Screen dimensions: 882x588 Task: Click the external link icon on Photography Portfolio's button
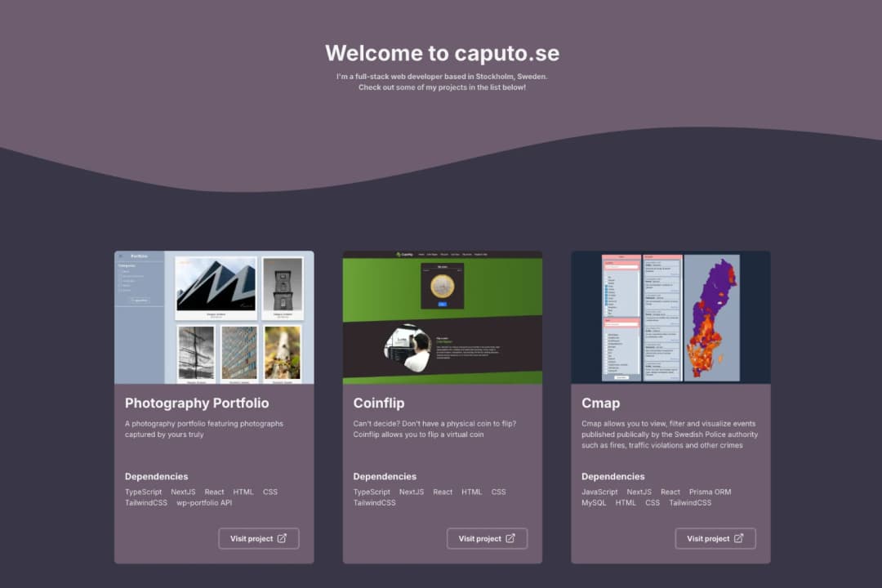point(283,538)
